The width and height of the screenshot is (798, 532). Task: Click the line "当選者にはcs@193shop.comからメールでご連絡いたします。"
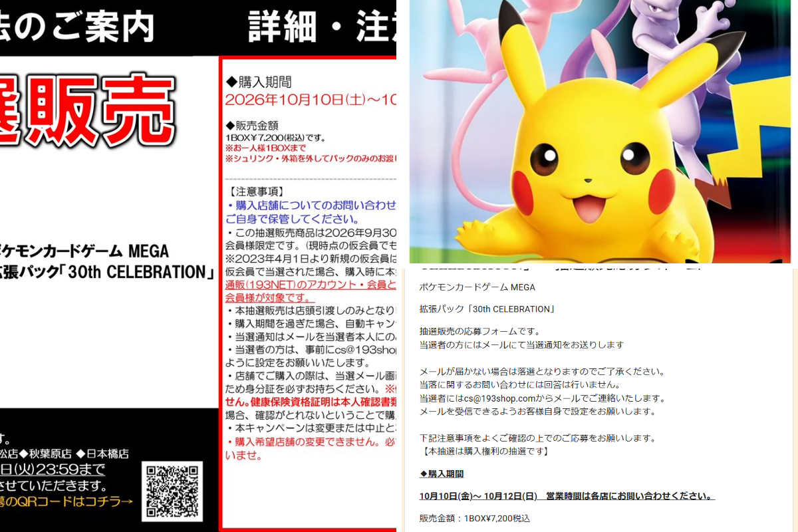click(x=543, y=398)
